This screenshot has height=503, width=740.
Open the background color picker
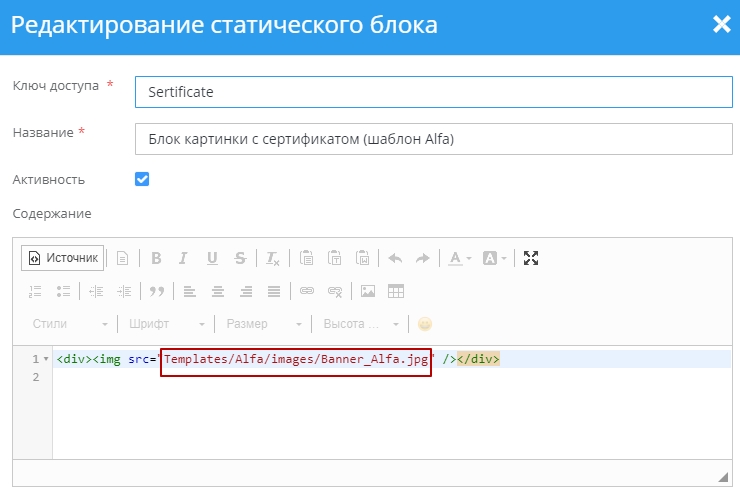pos(495,258)
